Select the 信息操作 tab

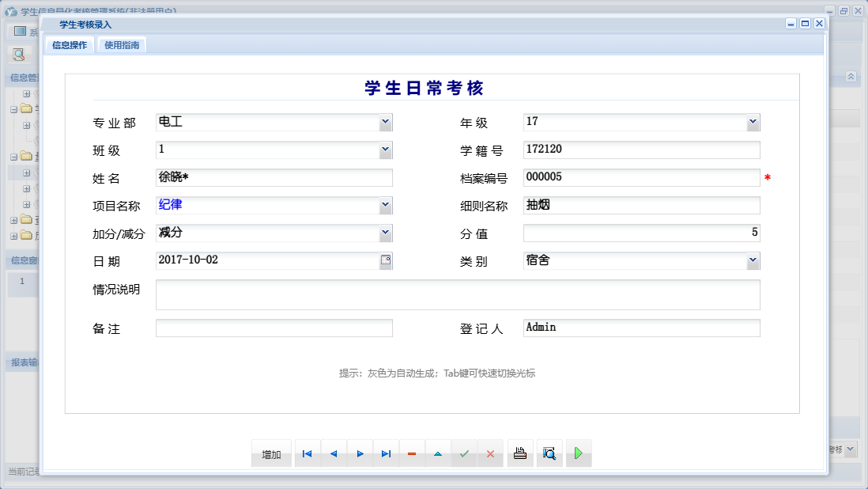(70, 45)
